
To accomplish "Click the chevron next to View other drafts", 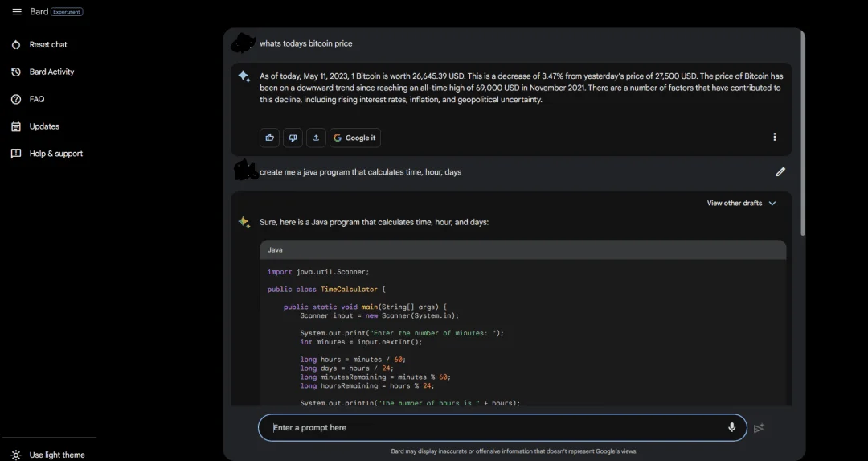I will click(x=772, y=204).
